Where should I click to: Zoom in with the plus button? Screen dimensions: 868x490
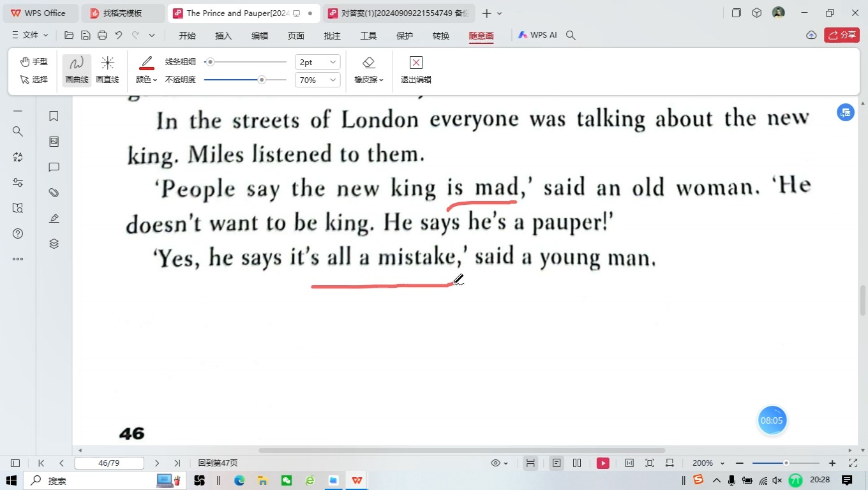(832, 463)
